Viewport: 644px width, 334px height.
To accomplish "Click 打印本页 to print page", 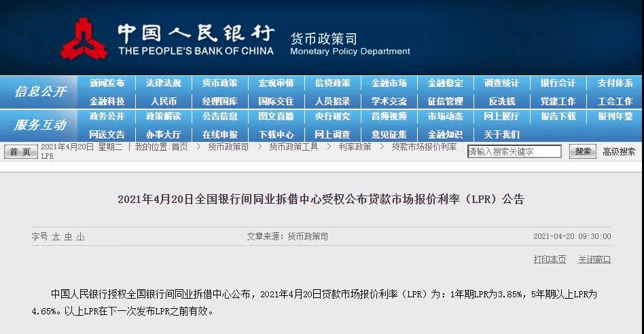I will (x=550, y=259).
